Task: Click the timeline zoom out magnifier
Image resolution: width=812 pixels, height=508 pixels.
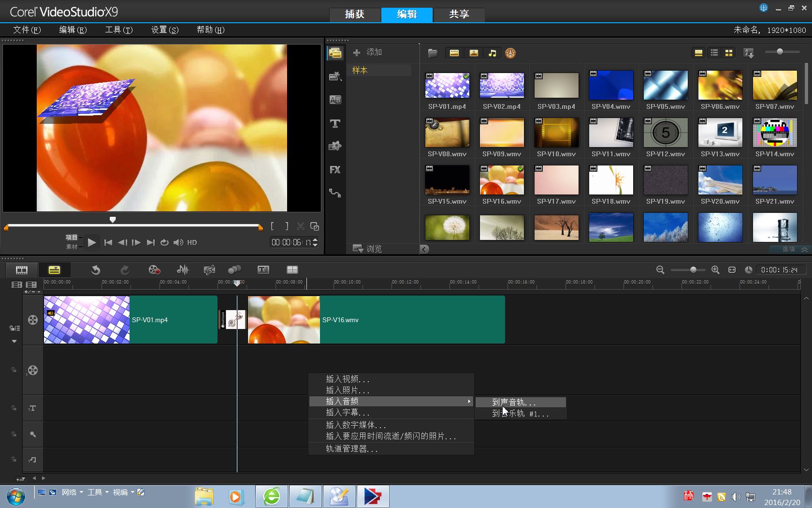Action: pyautogui.click(x=660, y=270)
